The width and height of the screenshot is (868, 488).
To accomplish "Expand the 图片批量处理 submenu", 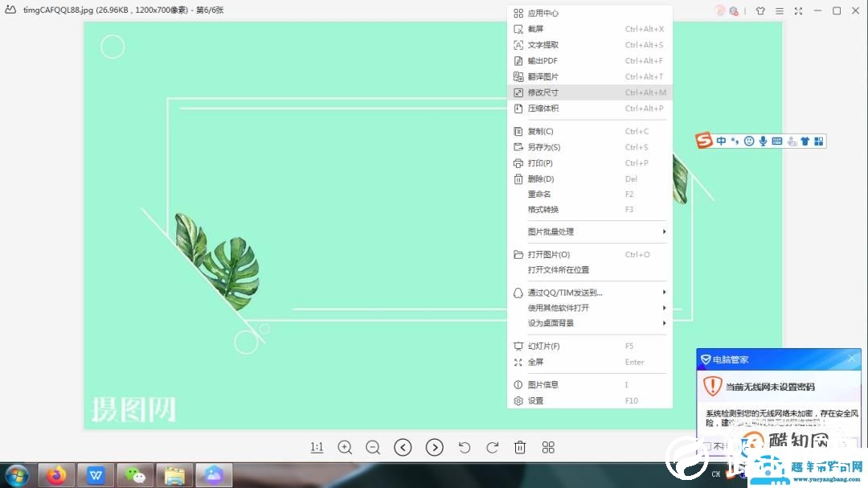I will tap(553, 232).
